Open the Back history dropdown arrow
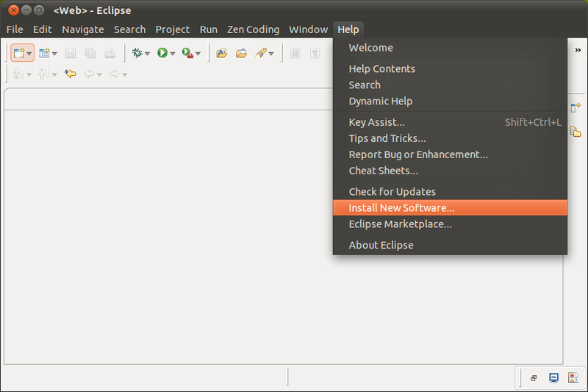Viewport: 588px width, 392px height. point(100,74)
